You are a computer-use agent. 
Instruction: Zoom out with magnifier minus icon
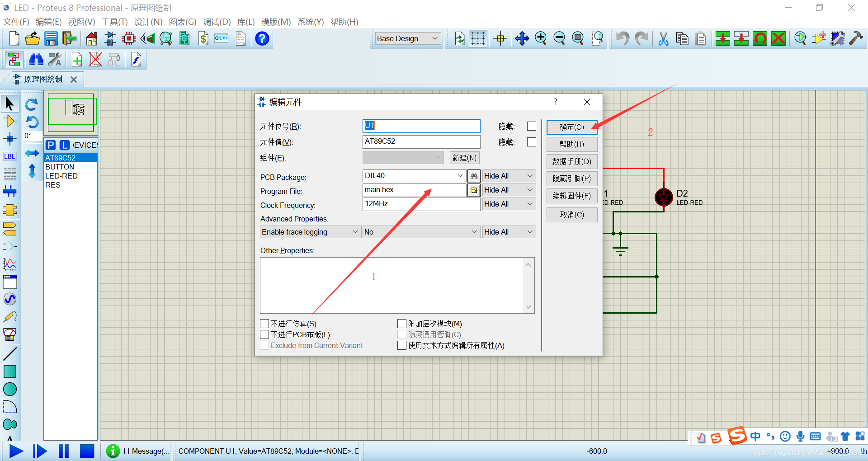tap(559, 38)
